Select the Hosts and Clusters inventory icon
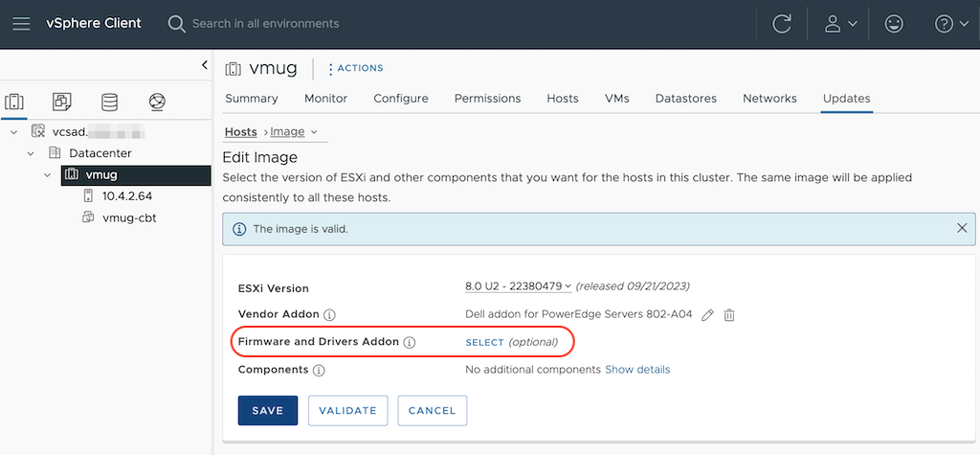Viewport: 980px width, 455px height. pyautogui.click(x=14, y=102)
